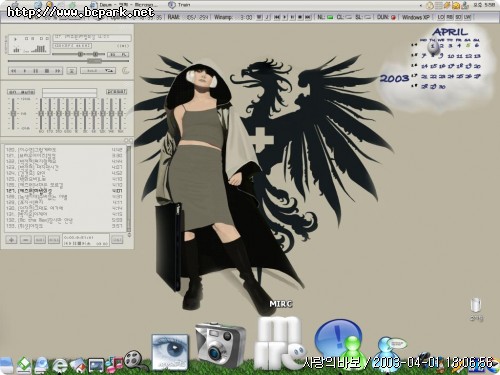Toggle the equalizer ON/AUTO button
Viewport: 500px width, 375px height.
coord(21,92)
